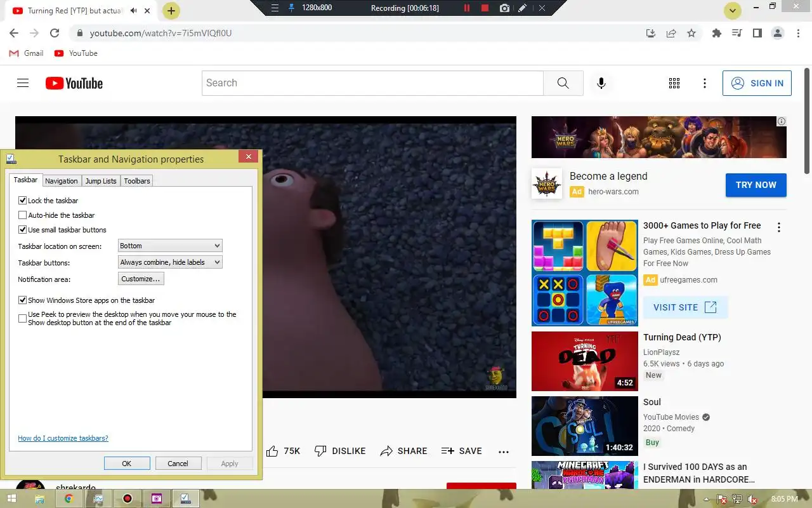Open Turning Dead (YTP) video thumbnail
Screen dimensions: 812x508
584,361
